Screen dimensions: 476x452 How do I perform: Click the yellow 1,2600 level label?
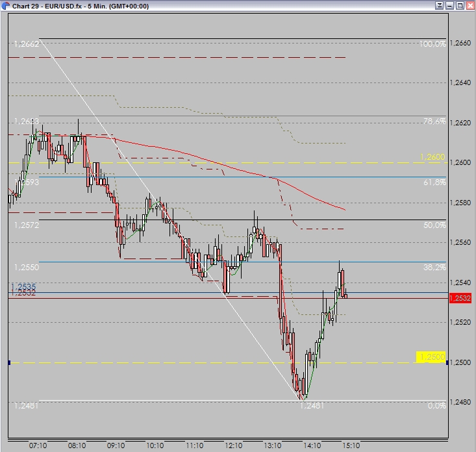[x=432, y=157]
